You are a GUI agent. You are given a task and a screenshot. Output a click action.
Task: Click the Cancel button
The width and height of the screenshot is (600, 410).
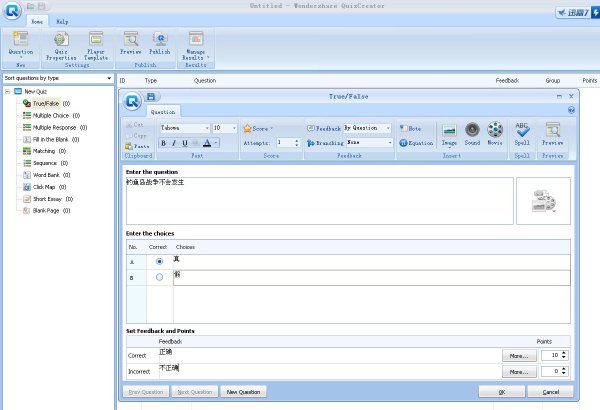(550, 392)
